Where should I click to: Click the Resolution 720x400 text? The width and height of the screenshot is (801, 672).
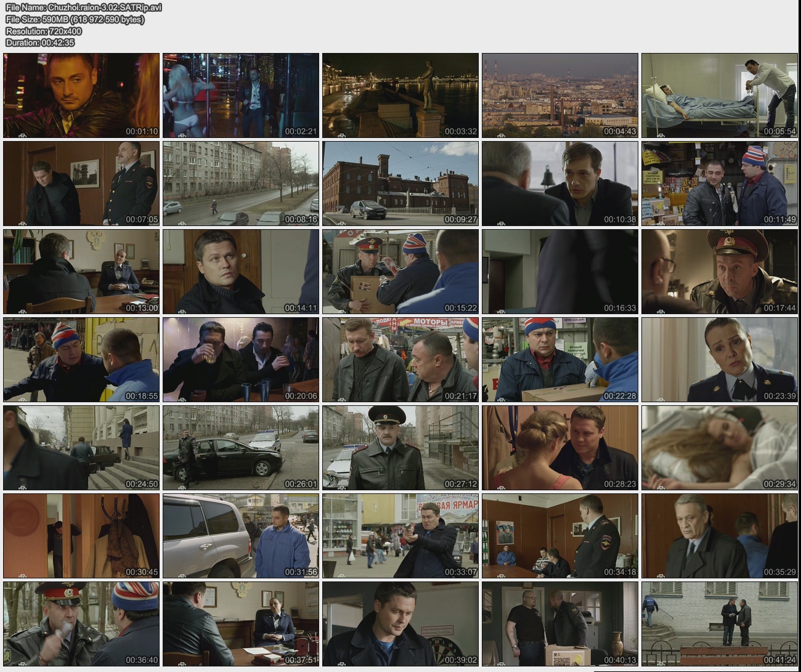coord(44,31)
